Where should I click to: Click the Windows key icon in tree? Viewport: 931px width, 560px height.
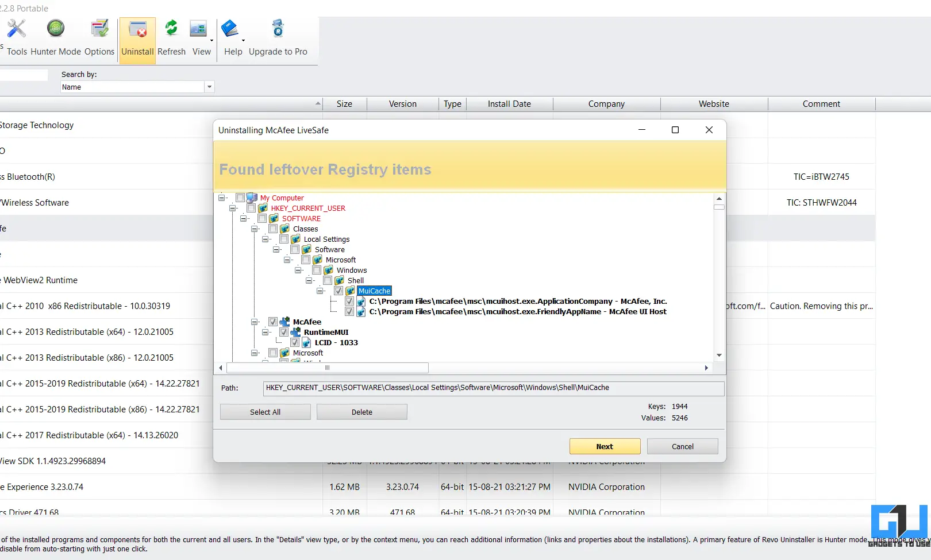(328, 270)
